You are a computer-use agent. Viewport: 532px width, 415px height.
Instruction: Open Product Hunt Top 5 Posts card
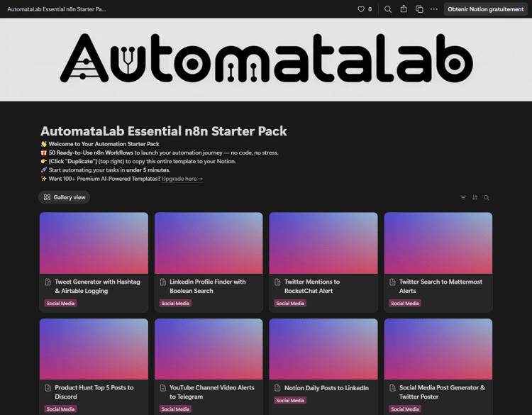94,367
